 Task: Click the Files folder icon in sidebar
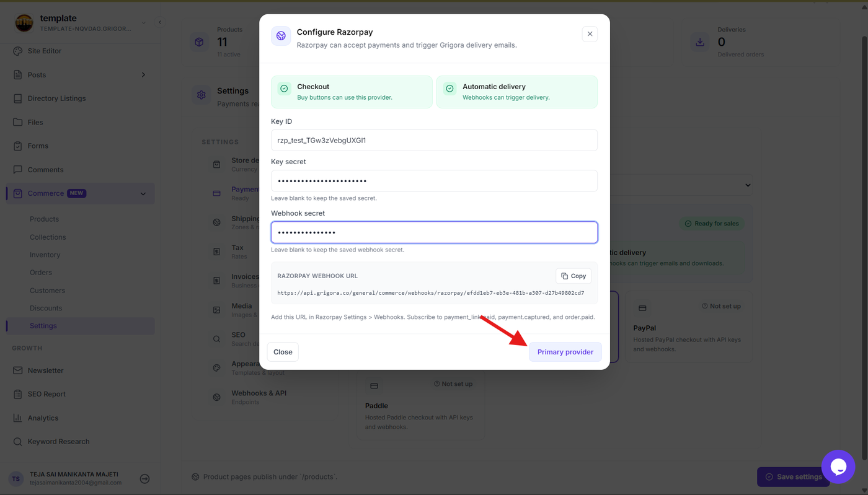click(17, 122)
